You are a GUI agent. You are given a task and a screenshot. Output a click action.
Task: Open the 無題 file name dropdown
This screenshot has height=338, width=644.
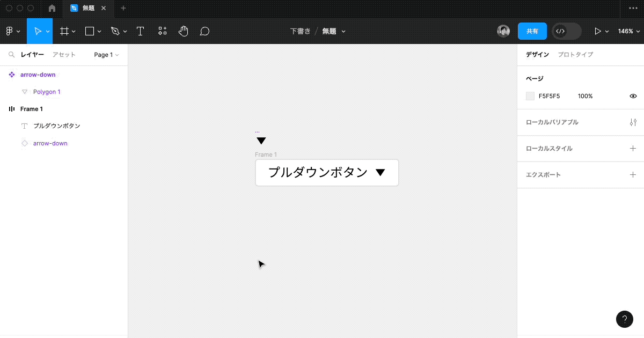point(333,31)
